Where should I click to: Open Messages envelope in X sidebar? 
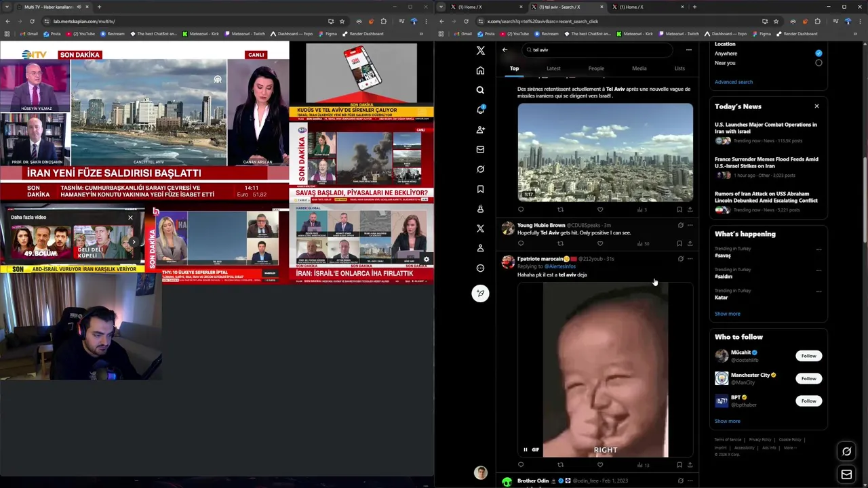point(480,149)
